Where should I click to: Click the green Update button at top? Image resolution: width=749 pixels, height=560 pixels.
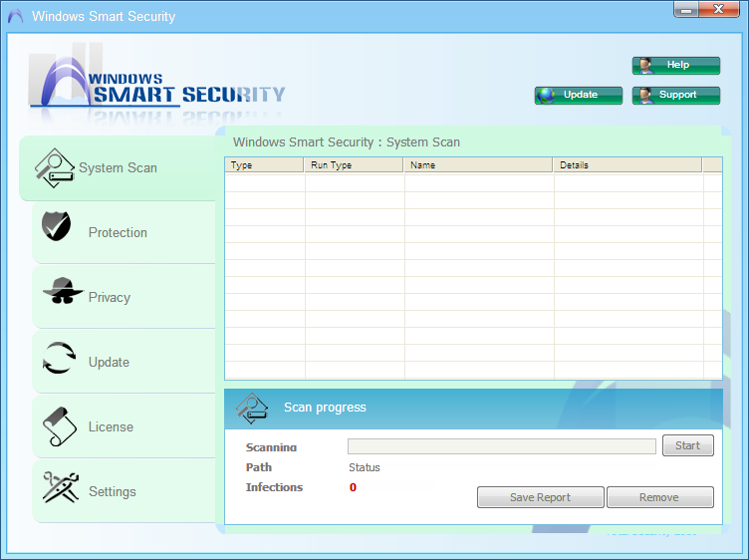[x=579, y=95]
